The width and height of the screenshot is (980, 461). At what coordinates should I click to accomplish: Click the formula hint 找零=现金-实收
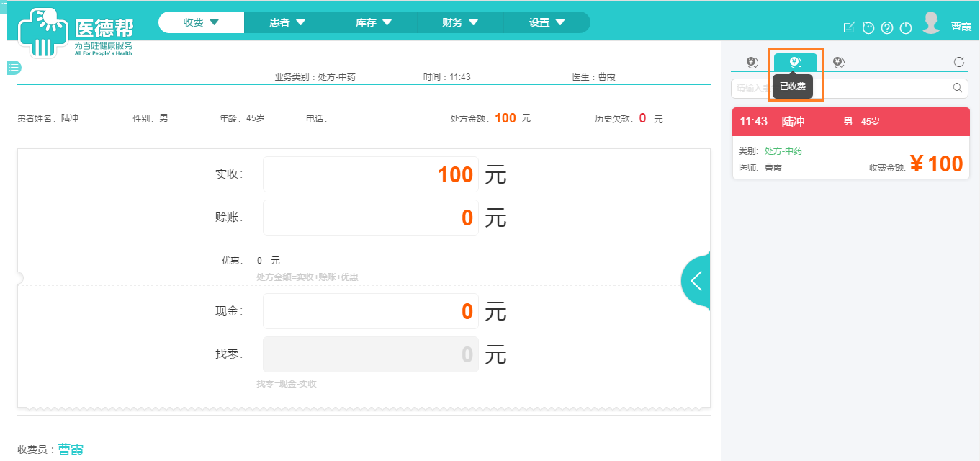[287, 384]
